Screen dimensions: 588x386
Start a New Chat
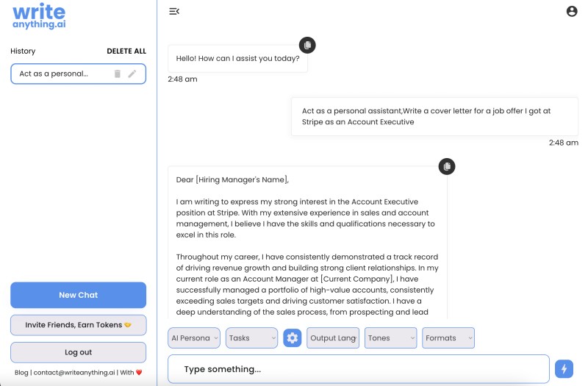click(79, 295)
